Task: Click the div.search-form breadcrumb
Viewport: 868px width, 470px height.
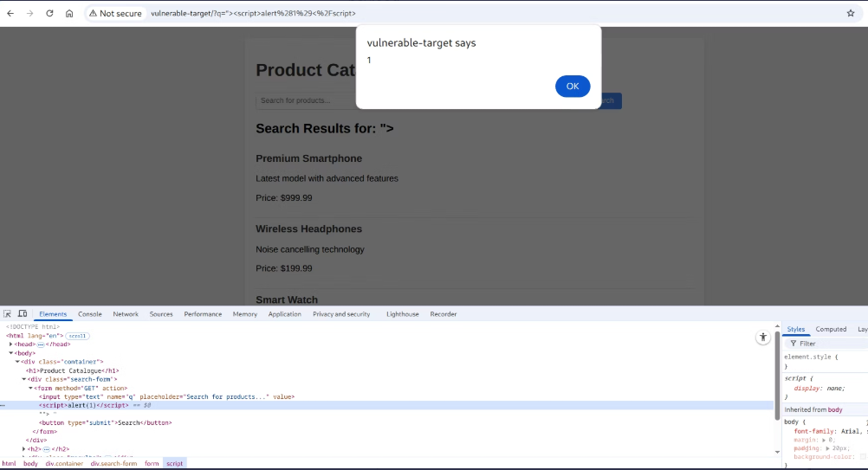Action: 113,463
